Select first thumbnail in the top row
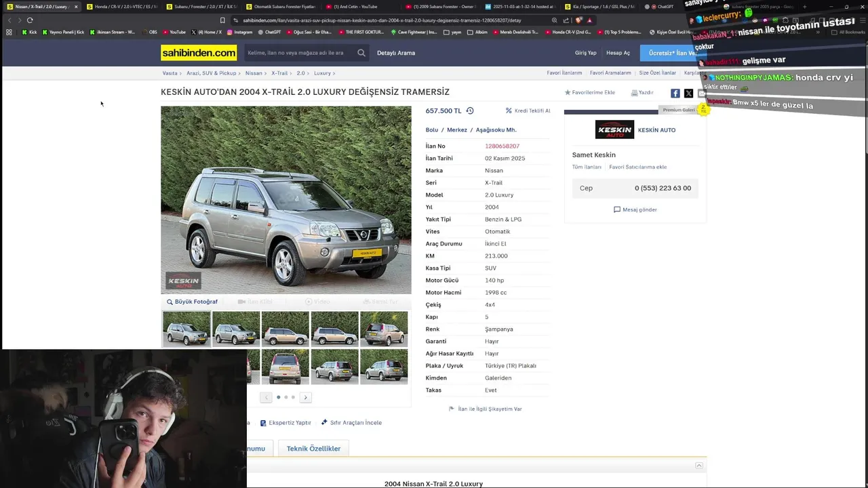Image resolution: width=868 pixels, height=488 pixels. point(186,329)
